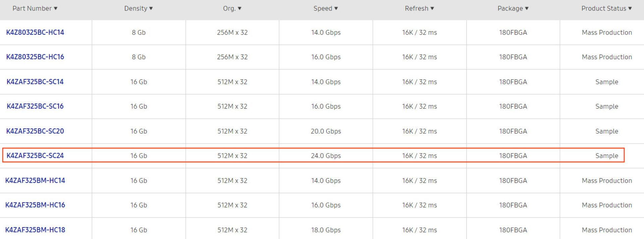
Task: Select highlighted part K4ZAF325BC-SC24
Action: pyautogui.click(x=35, y=156)
